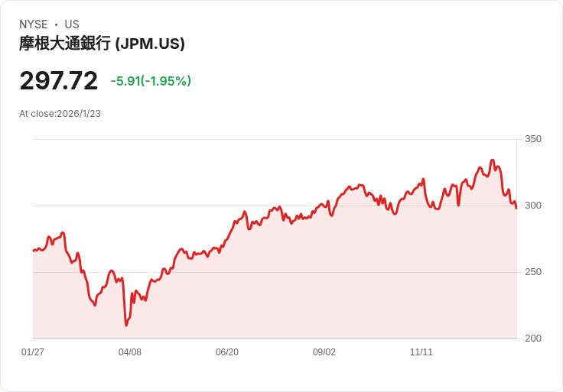Click the 04/08 date axis label

click(130, 352)
